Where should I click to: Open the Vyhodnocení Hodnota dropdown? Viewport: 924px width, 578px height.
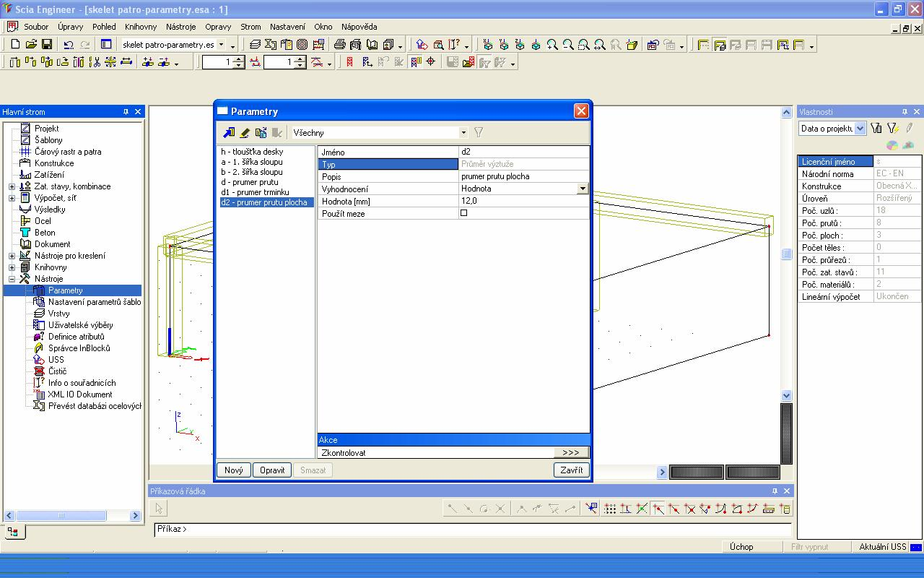[583, 189]
